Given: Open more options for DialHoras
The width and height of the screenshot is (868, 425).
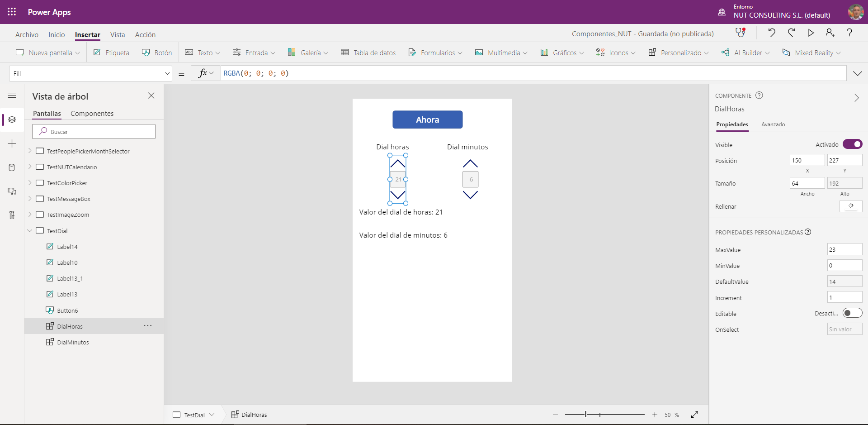Looking at the screenshot, I should point(148,326).
